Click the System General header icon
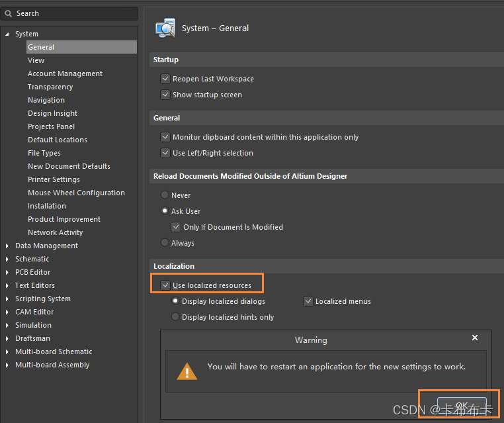Viewport: 504px width, 423px height. (165, 28)
